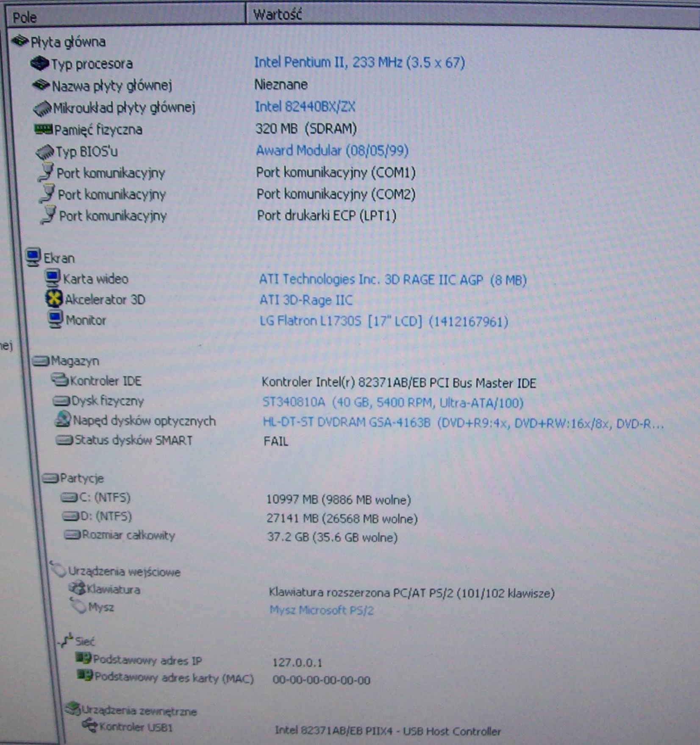Select the 'Nieznane' motherboard name value

[x=281, y=85]
